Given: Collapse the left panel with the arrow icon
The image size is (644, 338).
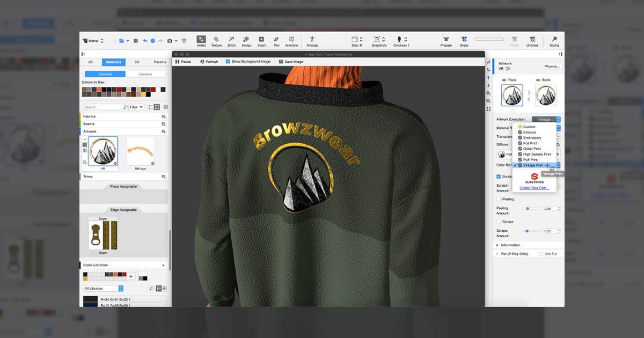Looking at the screenshot, I should [83, 54].
